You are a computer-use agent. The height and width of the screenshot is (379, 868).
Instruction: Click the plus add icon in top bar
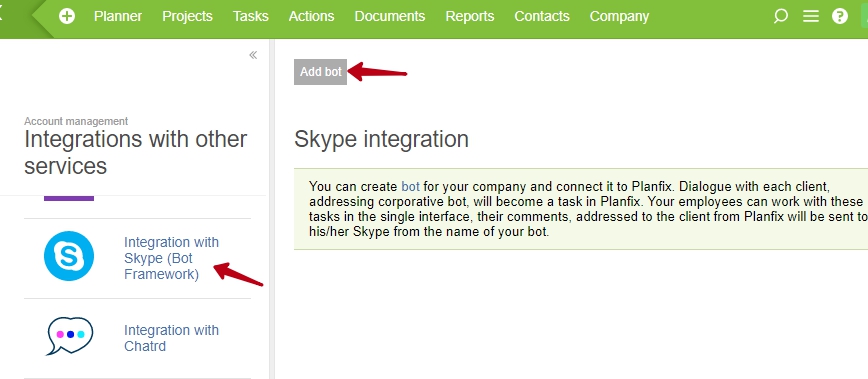[67, 17]
